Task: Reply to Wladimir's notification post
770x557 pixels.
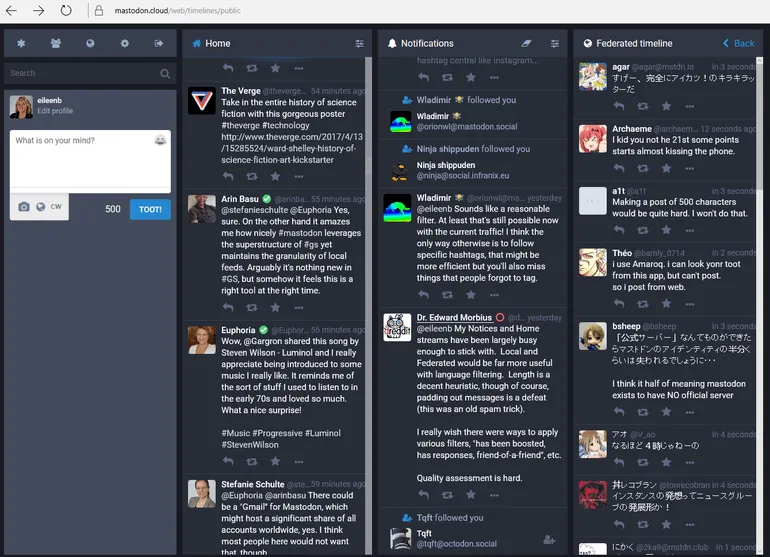Action: click(x=423, y=295)
